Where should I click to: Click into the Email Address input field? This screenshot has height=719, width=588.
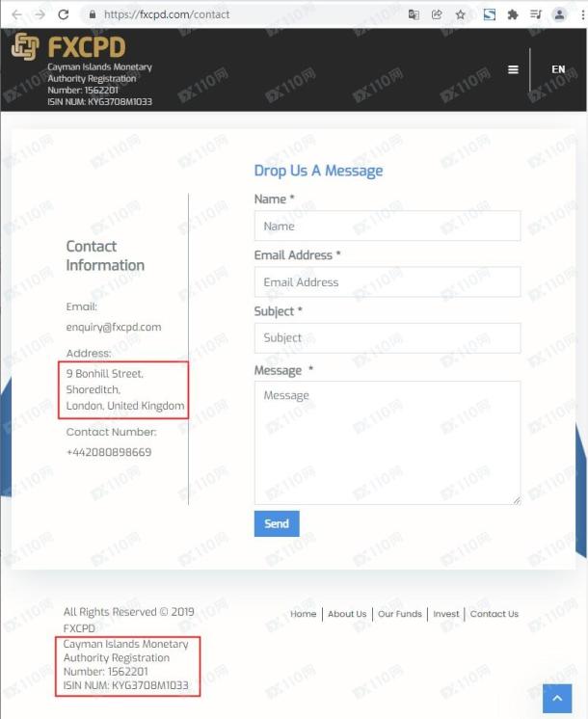388,282
